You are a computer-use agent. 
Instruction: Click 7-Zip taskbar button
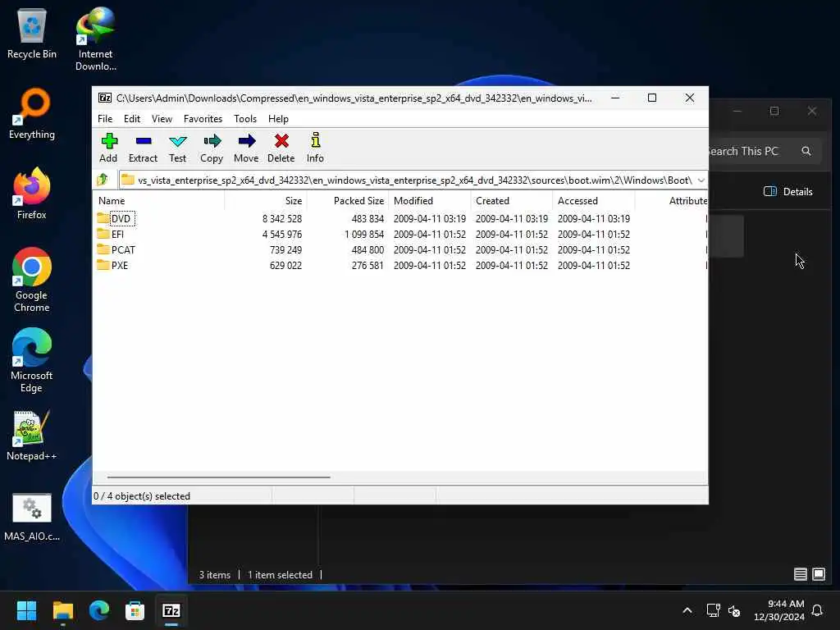(x=171, y=610)
